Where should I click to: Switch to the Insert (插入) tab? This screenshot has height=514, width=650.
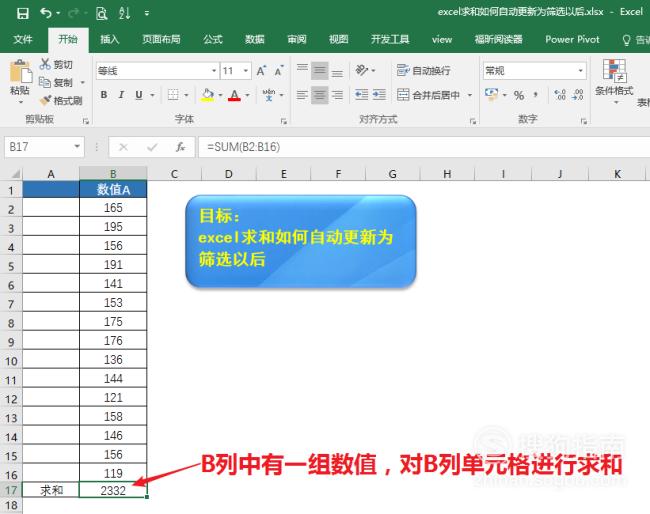(109, 40)
